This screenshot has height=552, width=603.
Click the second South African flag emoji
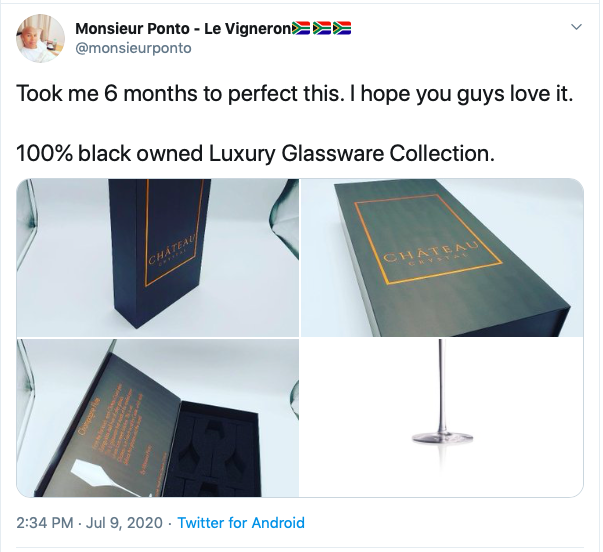click(321, 28)
